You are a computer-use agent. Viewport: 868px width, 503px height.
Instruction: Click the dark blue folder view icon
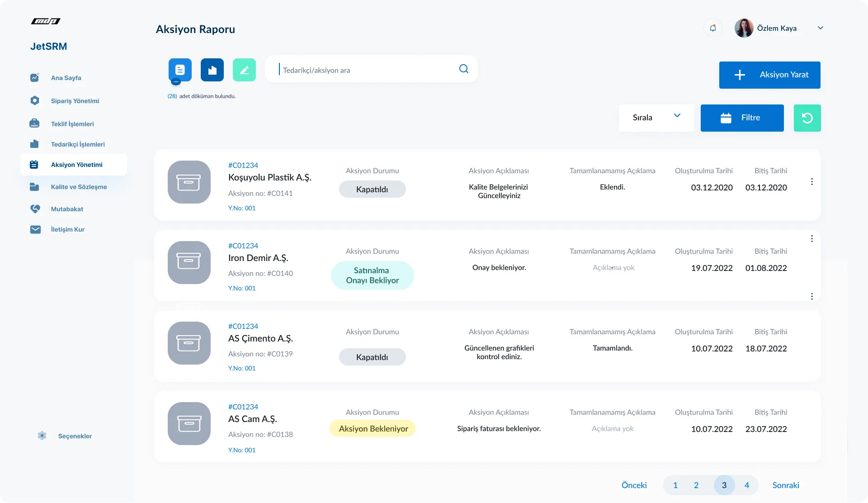(x=212, y=70)
